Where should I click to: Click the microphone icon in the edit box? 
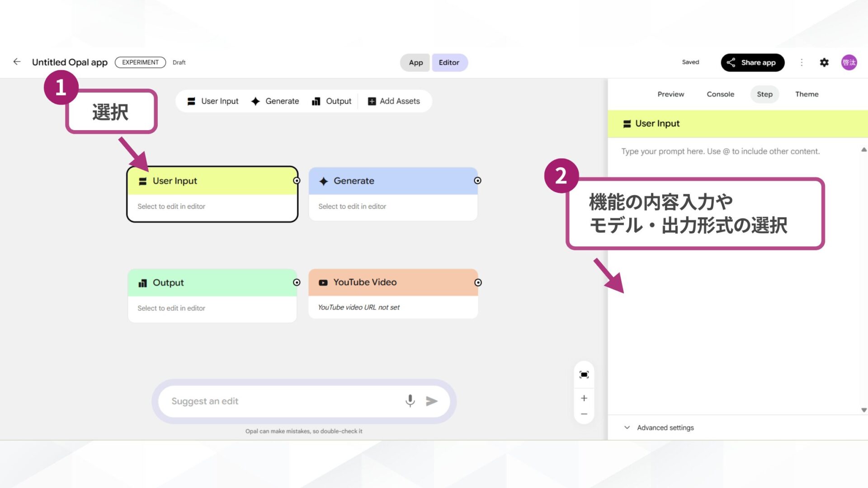point(410,401)
